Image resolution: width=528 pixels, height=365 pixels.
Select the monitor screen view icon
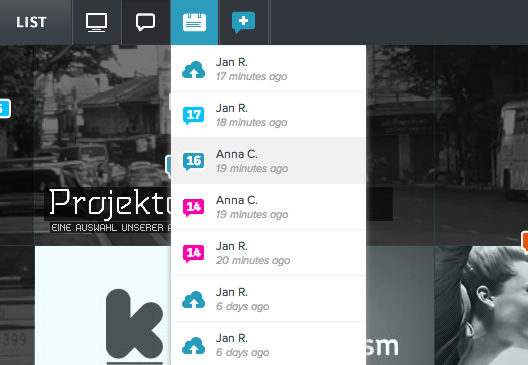point(97,22)
